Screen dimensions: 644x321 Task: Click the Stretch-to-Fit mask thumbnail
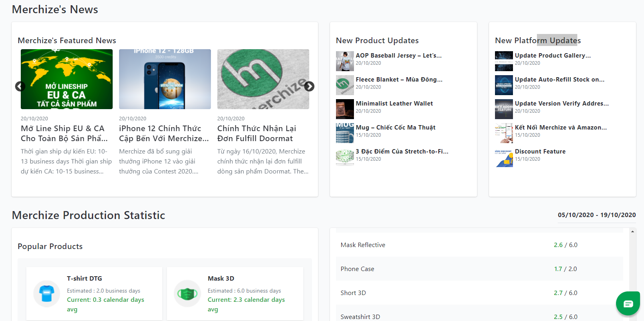point(345,157)
